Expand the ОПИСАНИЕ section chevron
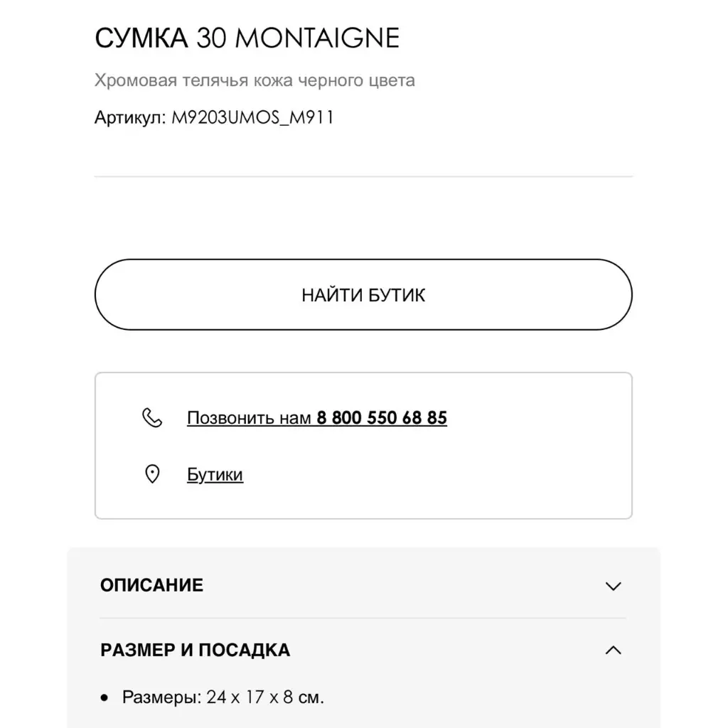 tap(613, 586)
